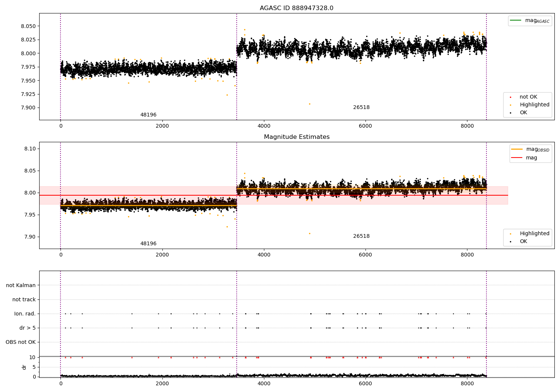Click the '48196' obsid label in top plot
The image size is (560, 392).
coord(148,115)
